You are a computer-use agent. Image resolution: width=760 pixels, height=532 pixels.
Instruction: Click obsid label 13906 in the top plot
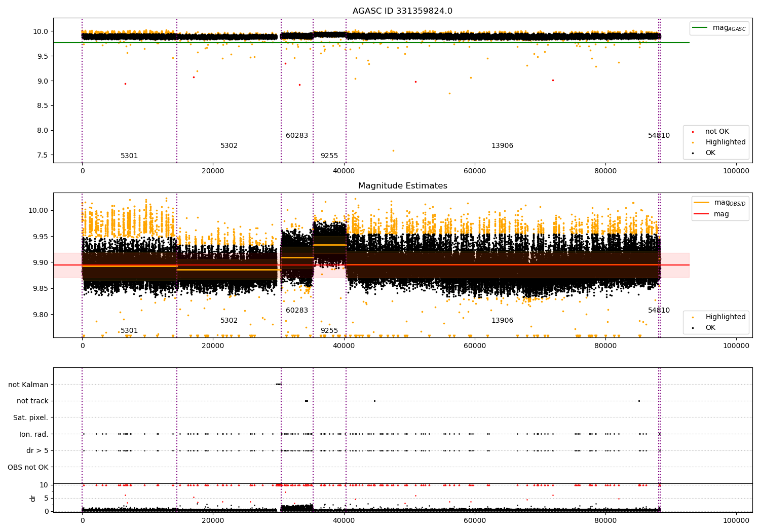click(503, 146)
